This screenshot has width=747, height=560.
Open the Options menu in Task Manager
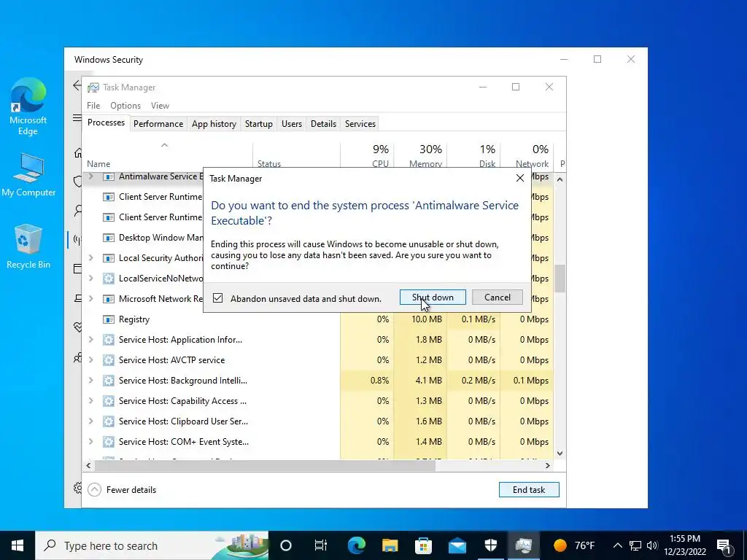pyautogui.click(x=125, y=106)
